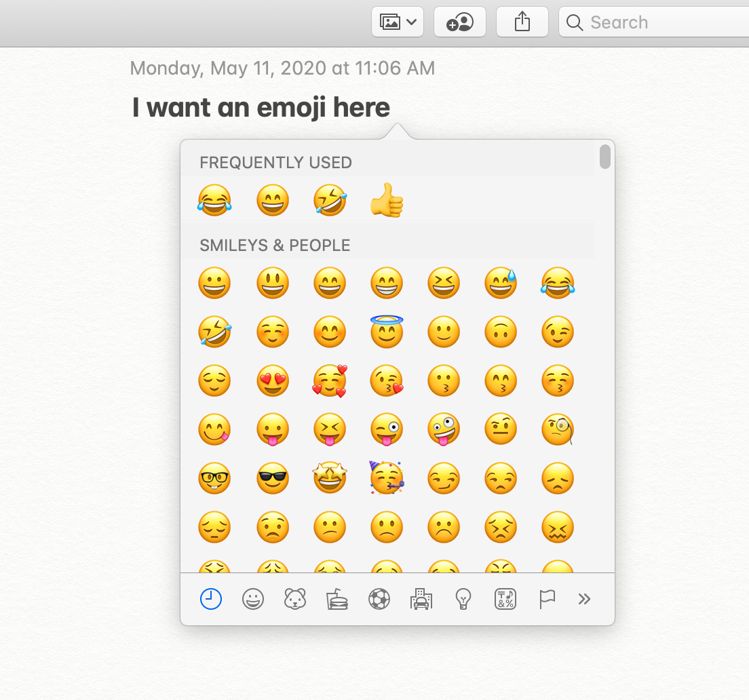Image resolution: width=749 pixels, height=700 pixels.
Task: Click the emoji panel scrollbar
Action: (x=604, y=157)
